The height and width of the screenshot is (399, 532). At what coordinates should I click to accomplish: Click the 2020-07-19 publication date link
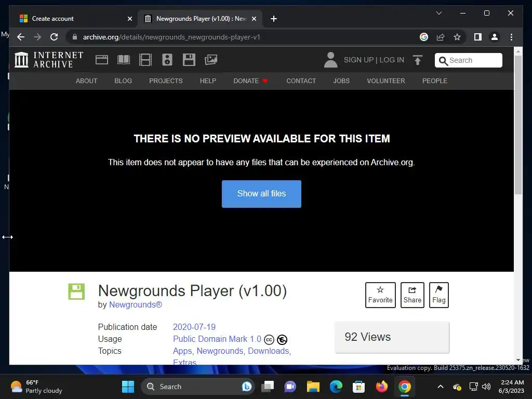194,327
